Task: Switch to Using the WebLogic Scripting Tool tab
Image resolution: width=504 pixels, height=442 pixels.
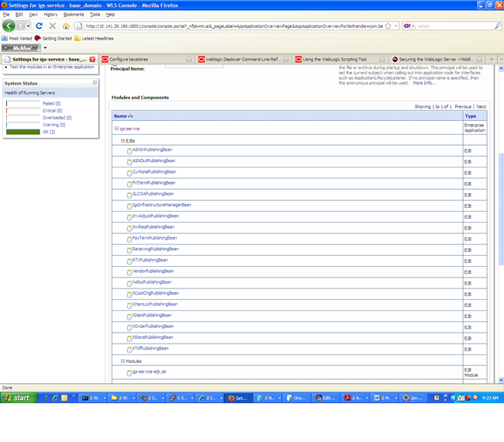Action: coord(340,59)
